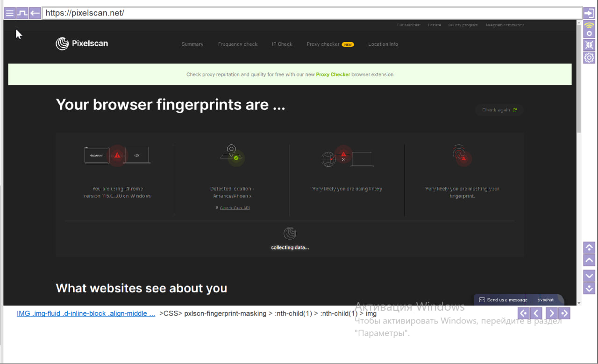Click the scroll-to-top double chevron button
Screen dimensions: 598x364
pyautogui.click(x=589, y=247)
